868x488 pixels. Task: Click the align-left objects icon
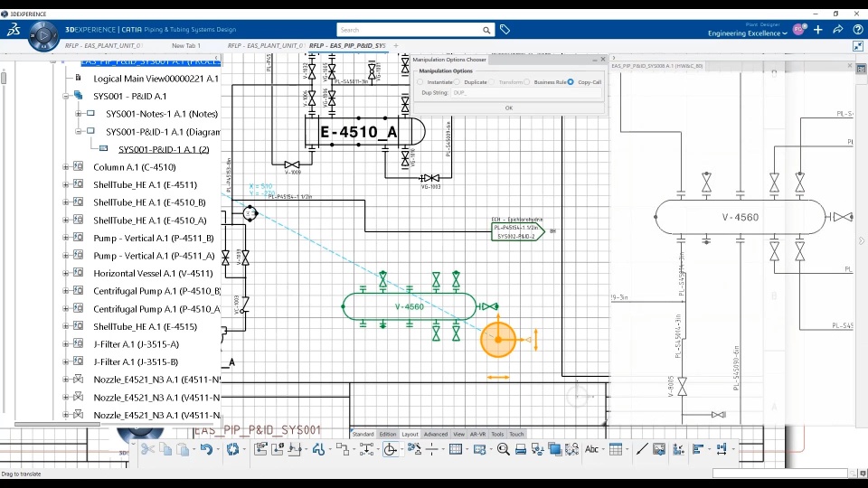pyautogui.click(x=698, y=449)
